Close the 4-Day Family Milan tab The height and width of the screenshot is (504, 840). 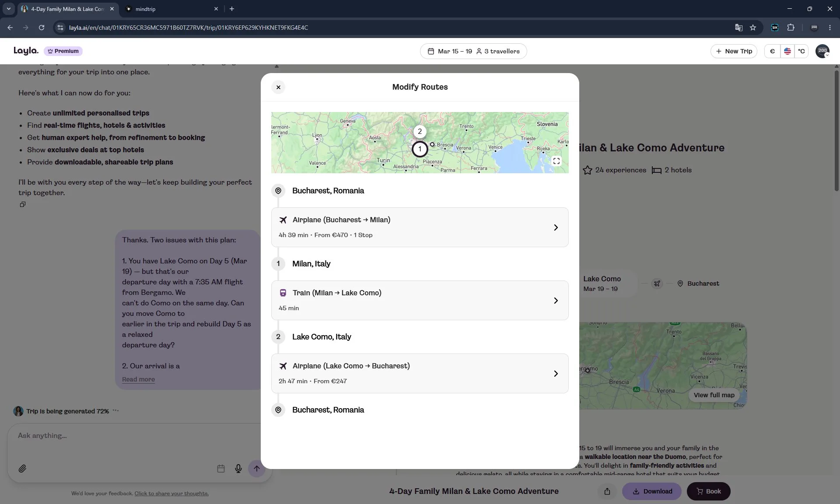tap(112, 9)
